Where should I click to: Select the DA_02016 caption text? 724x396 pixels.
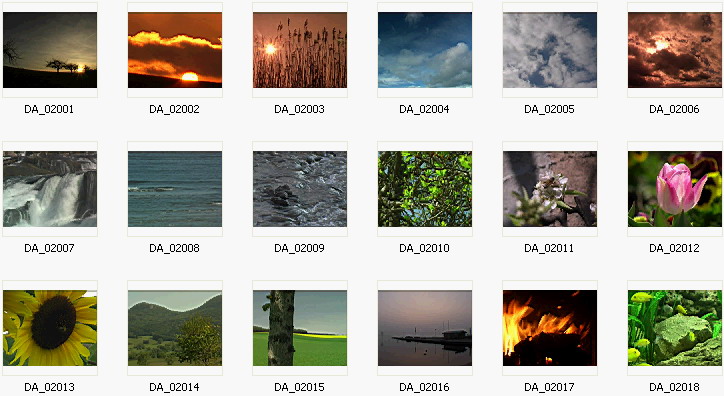pyautogui.click(x=424, y=387)
